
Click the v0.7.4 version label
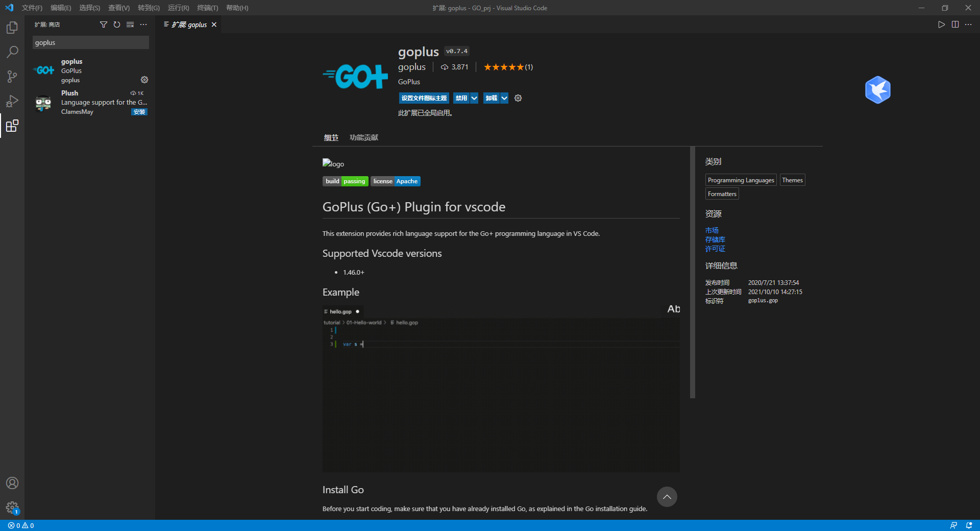tap(456, 51)
